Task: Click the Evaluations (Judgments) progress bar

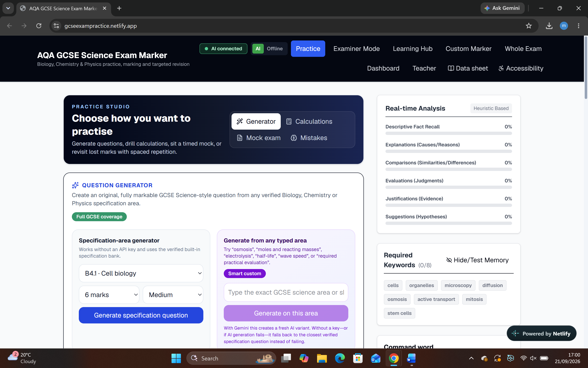Action: pos(449,187)
